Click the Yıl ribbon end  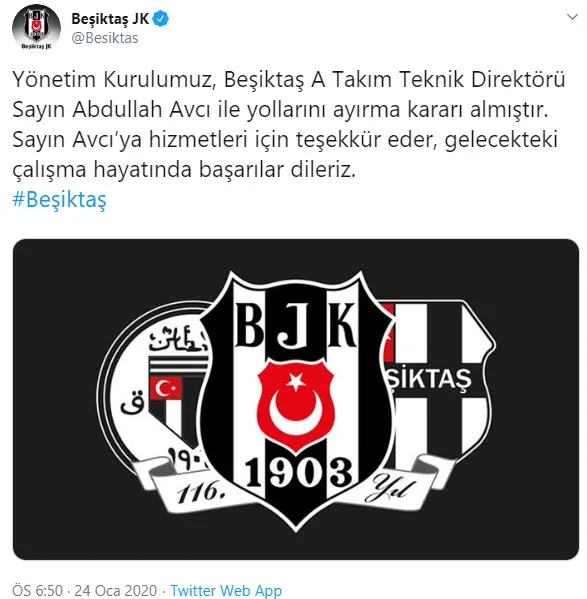click(x=386, y=488)
